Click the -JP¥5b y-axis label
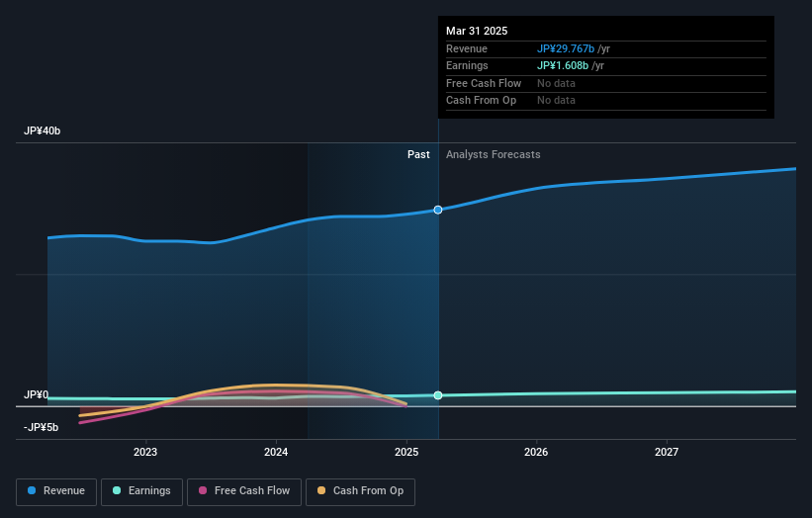 41,427
